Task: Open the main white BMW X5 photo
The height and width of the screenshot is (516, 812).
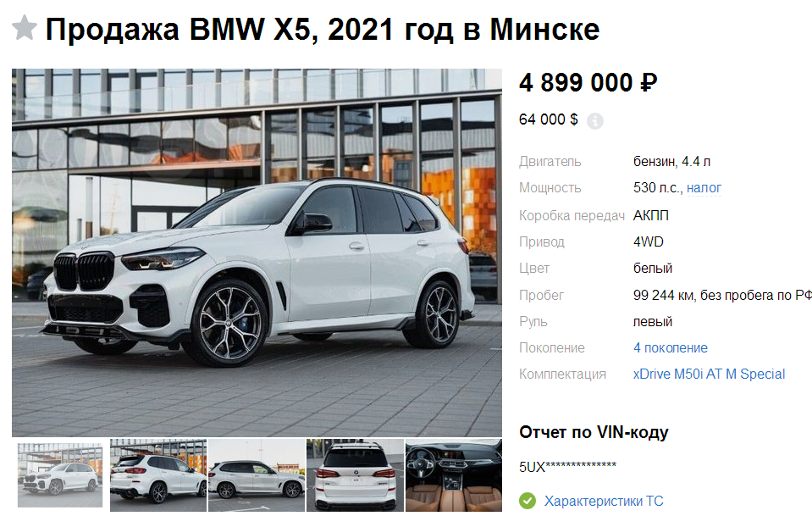Action: [x=257, y=252]
